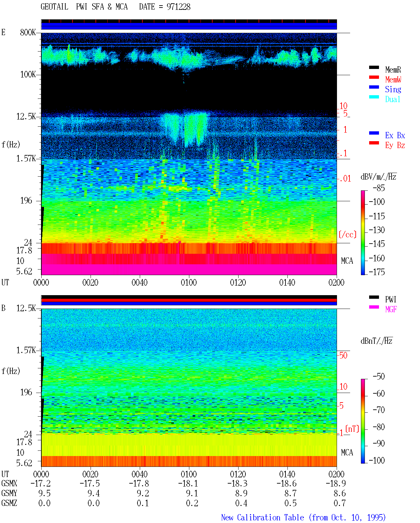Click the PWI legend label
Image resolution: width=420 pixels, height=523 pixels.
click(391, 299)
